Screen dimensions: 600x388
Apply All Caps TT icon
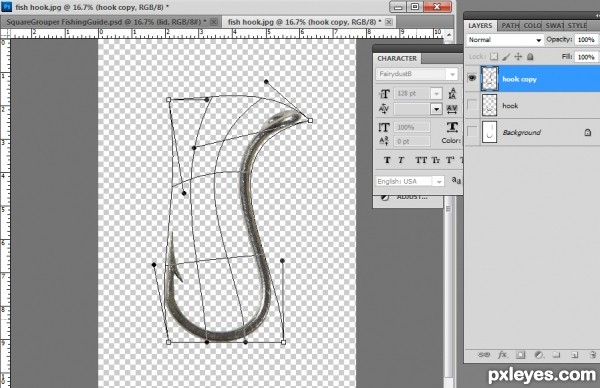click(x=421, y=160)
